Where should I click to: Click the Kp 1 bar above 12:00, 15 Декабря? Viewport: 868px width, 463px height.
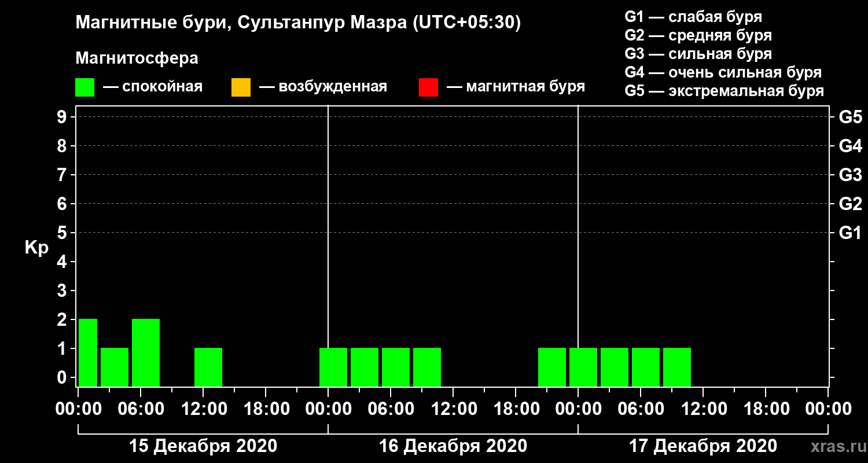point(208,367)
